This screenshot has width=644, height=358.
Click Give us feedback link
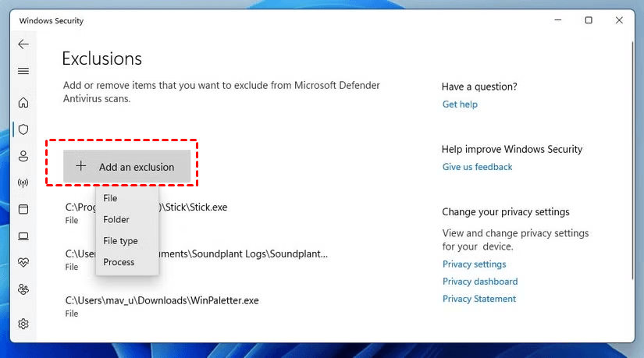[477, 167]
